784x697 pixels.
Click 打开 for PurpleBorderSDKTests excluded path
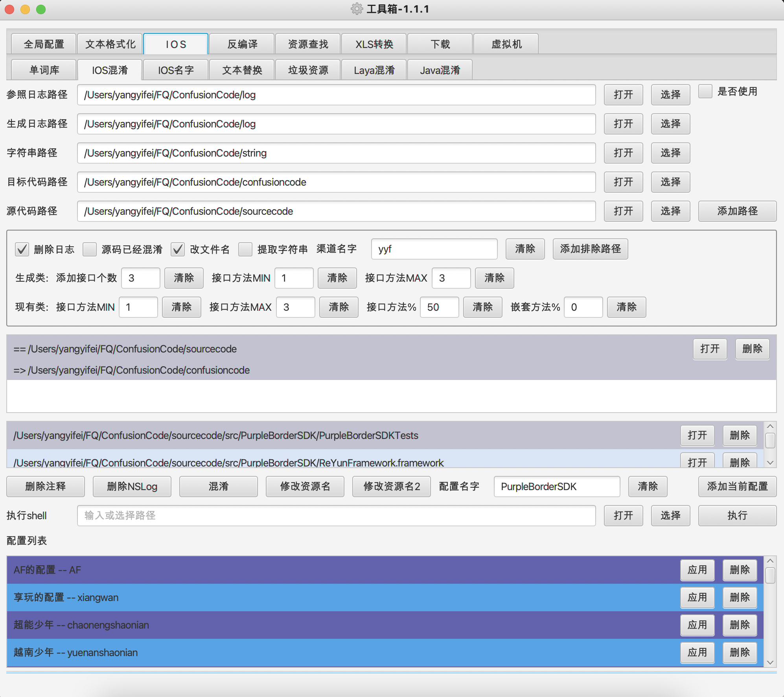(698, 435)
